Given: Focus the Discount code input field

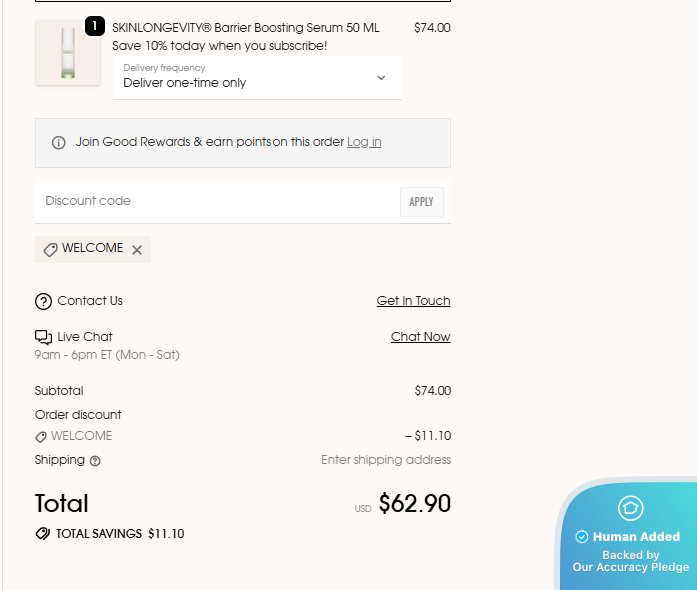Looking at the screenshot, I should [x=217, y=201].
